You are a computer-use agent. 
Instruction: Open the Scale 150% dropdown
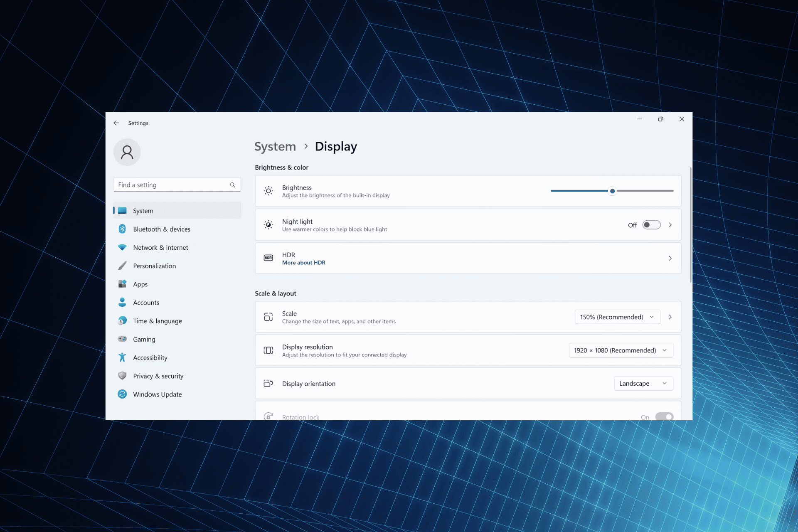(x=617, y=317)
